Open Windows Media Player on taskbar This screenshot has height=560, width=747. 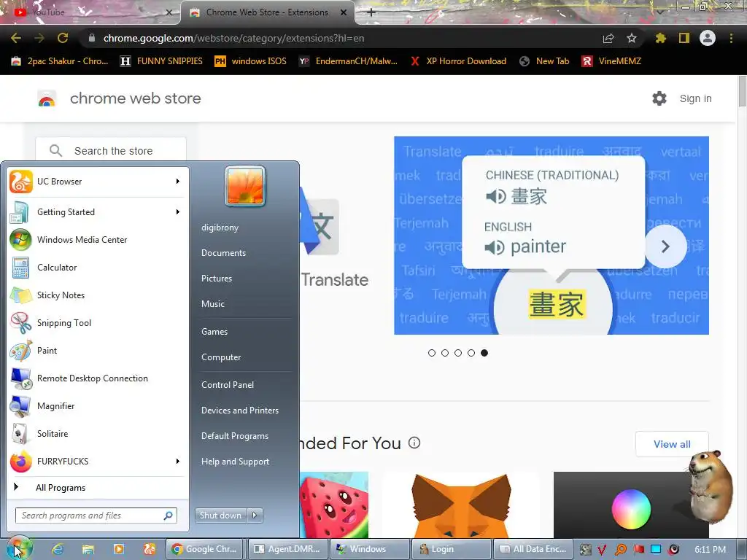point(119,549)
